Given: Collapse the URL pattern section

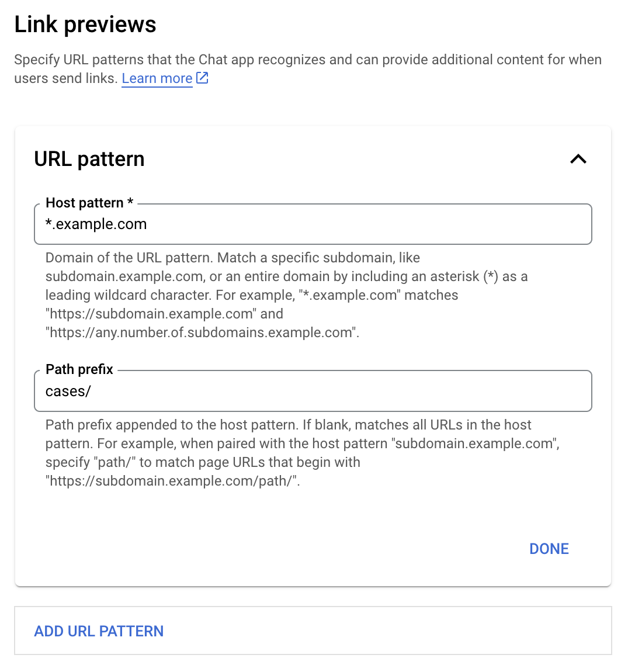Looking at the screenshot, I should click(578, 159).
